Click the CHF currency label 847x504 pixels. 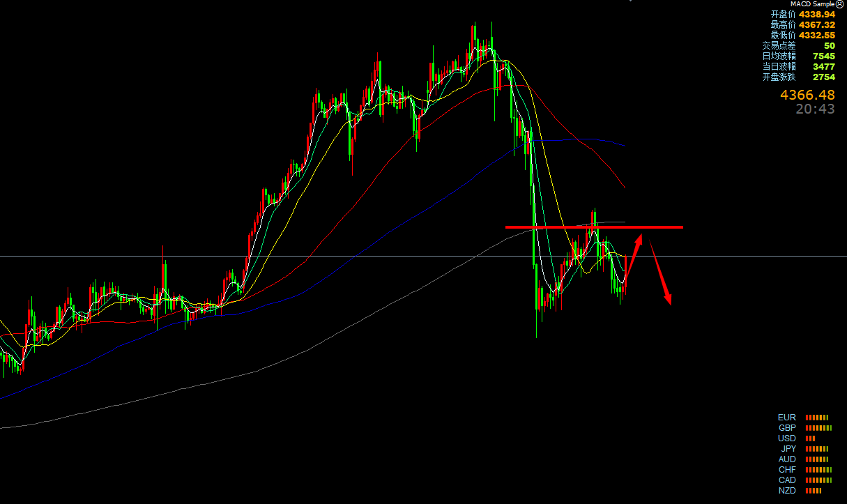pyautogui.click(x=787, y=470)
